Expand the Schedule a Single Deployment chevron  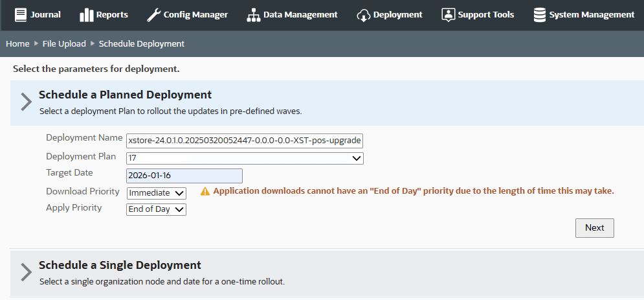(x=27, y=272)
